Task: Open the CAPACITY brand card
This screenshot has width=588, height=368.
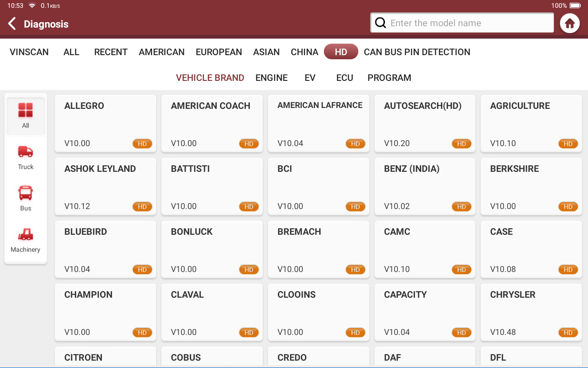Action: coord(425,312)
